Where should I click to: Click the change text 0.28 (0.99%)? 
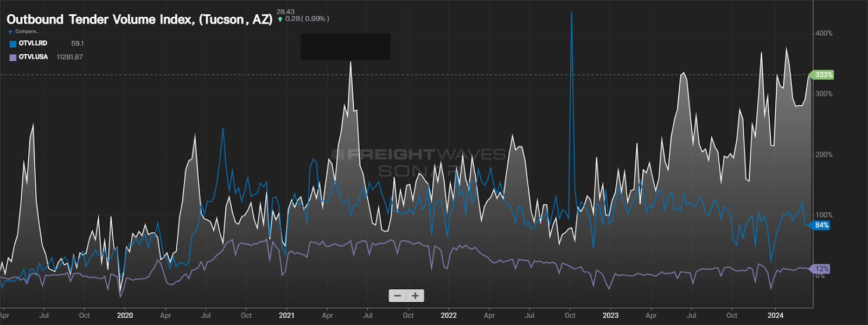307,19
